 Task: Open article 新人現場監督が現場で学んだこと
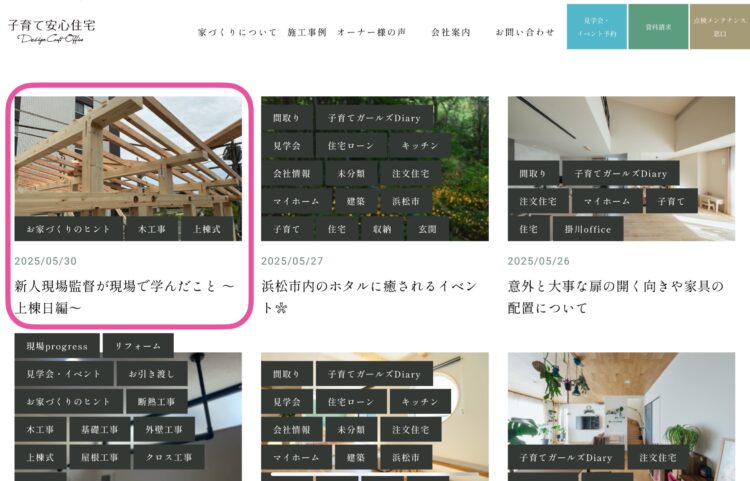pos(124,297)
